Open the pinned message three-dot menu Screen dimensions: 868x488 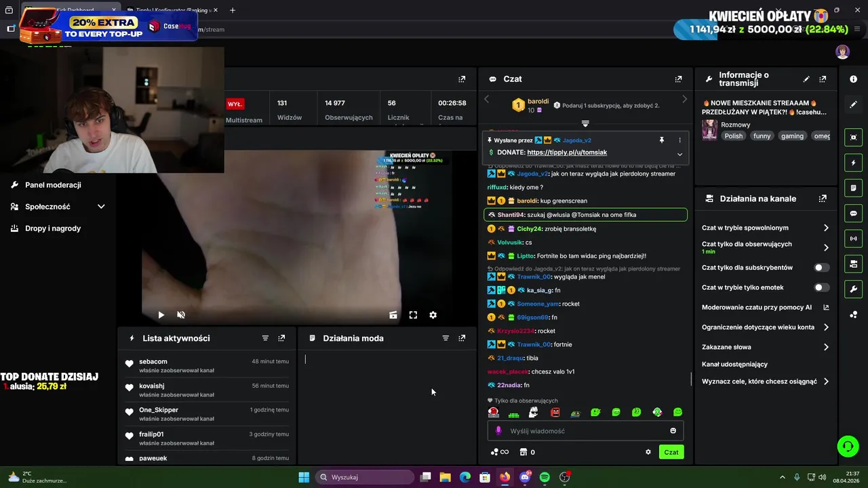679,140
